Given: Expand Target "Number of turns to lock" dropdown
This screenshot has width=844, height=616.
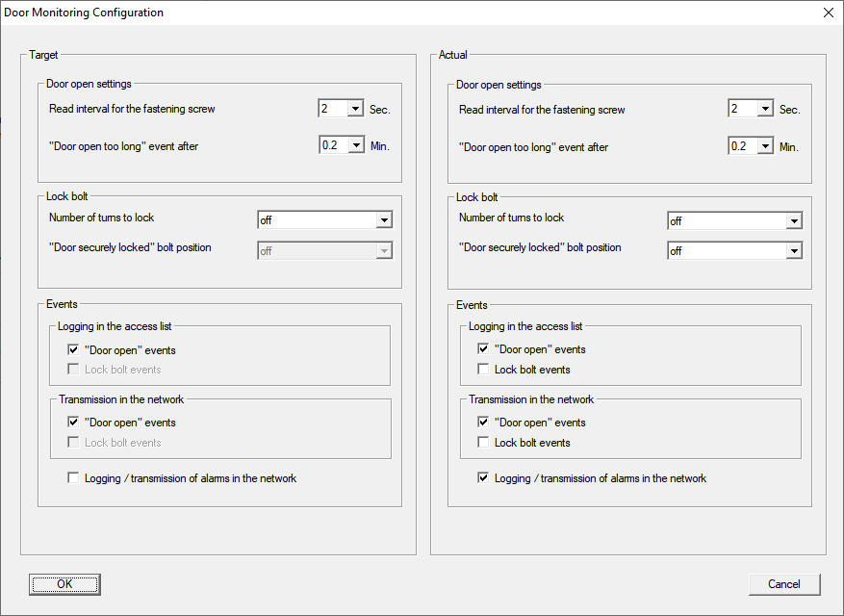Looking at the screenshot, I should [384, 220].
